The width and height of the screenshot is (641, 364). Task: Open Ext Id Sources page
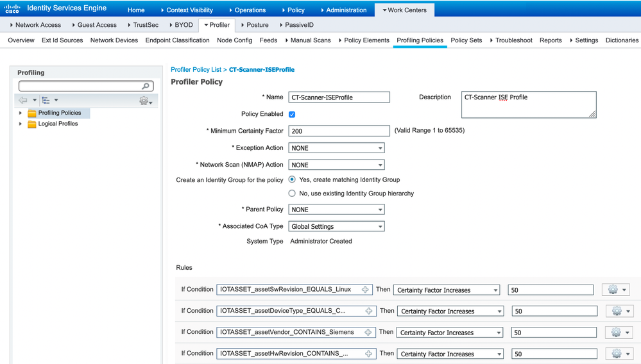[62, 40]
